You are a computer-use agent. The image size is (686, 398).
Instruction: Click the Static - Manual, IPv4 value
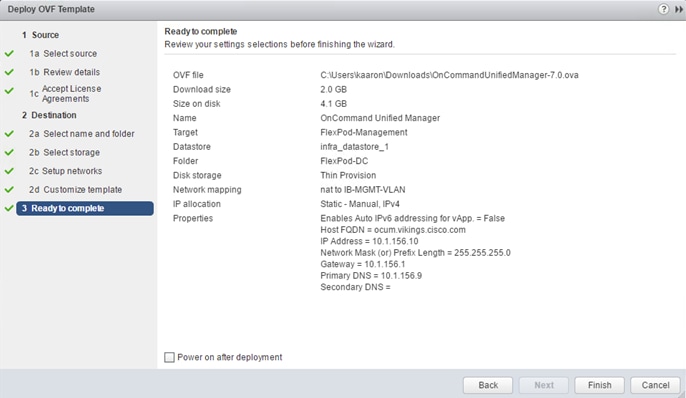[x=360, y=204]
